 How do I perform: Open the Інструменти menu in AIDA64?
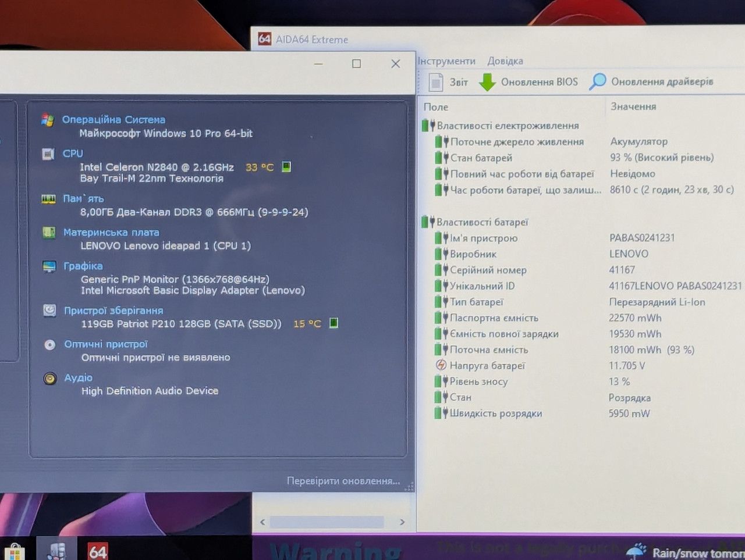pyautogui.click(x=446, y=61)
